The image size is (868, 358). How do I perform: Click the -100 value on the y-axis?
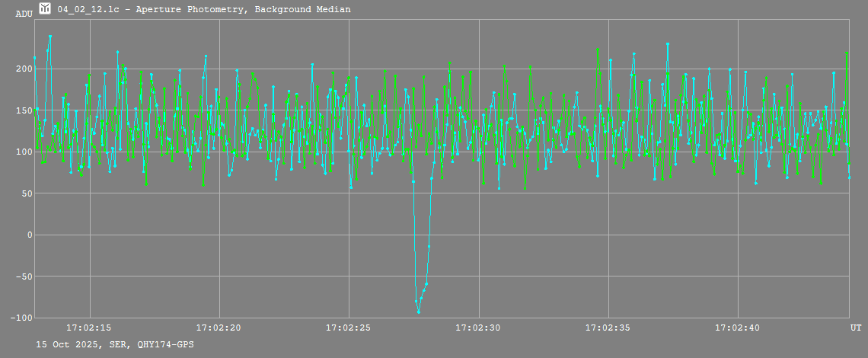click(x=22, y=318)
